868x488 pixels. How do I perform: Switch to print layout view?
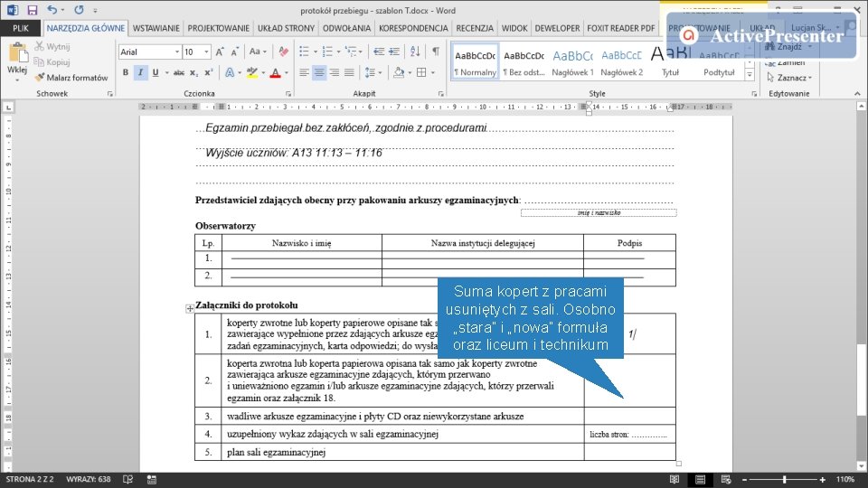tap(700, 480)
